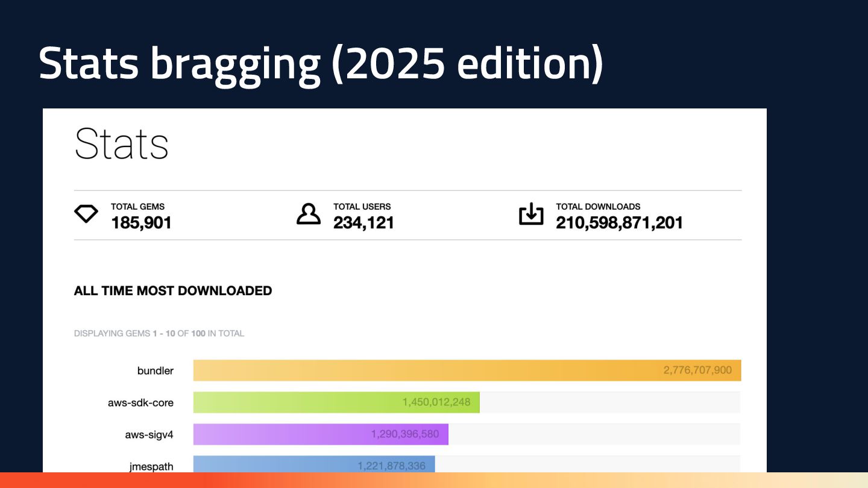This screenshot has width=868, height=488.
Task: Click the purple aws-sigv4 download bar
Action: (x=321, y=434)
